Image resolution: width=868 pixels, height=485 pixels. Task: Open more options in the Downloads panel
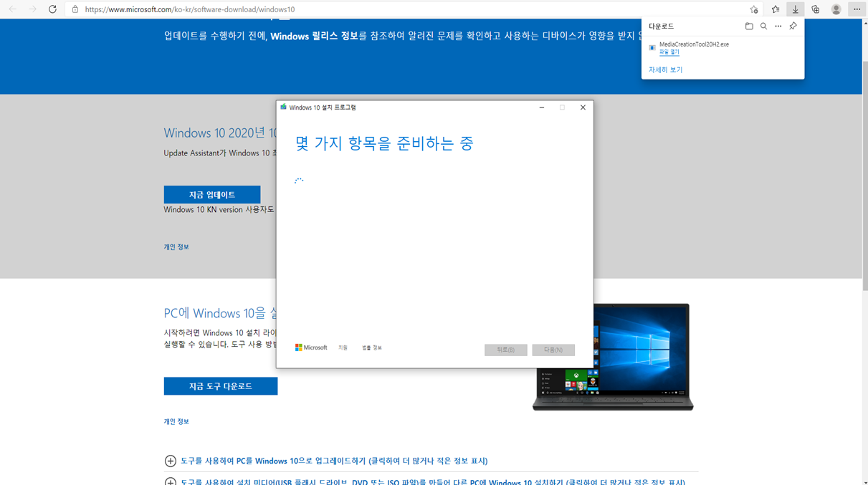778,27
